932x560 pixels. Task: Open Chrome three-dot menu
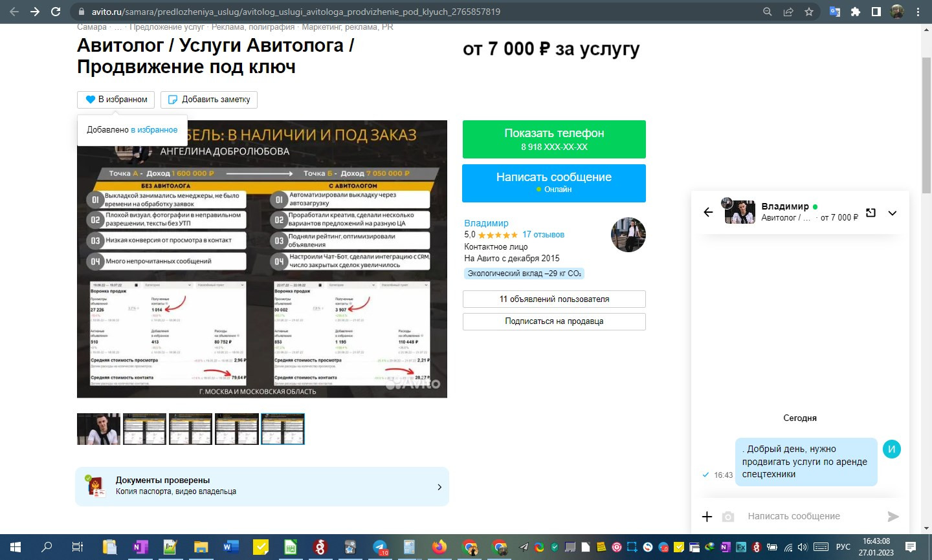point(918,12)
